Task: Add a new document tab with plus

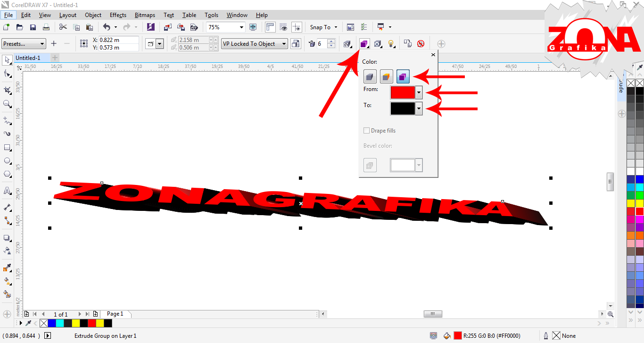Action: pyautogui.click(x=55, y=58)
